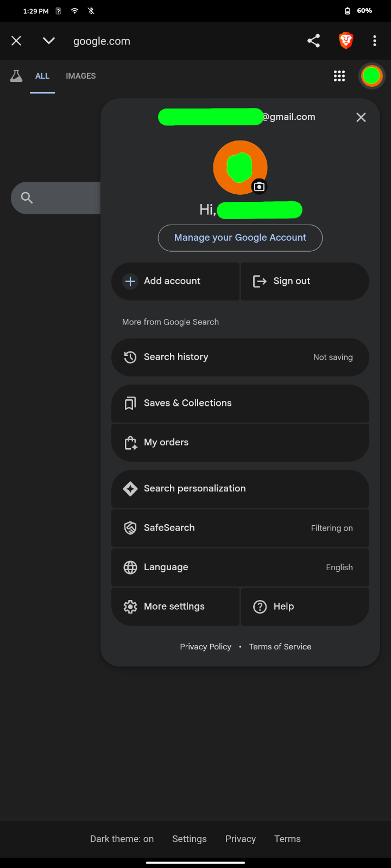391x868 pixels.
Task: Click the magnifier search icon
Action: (27, 198)
